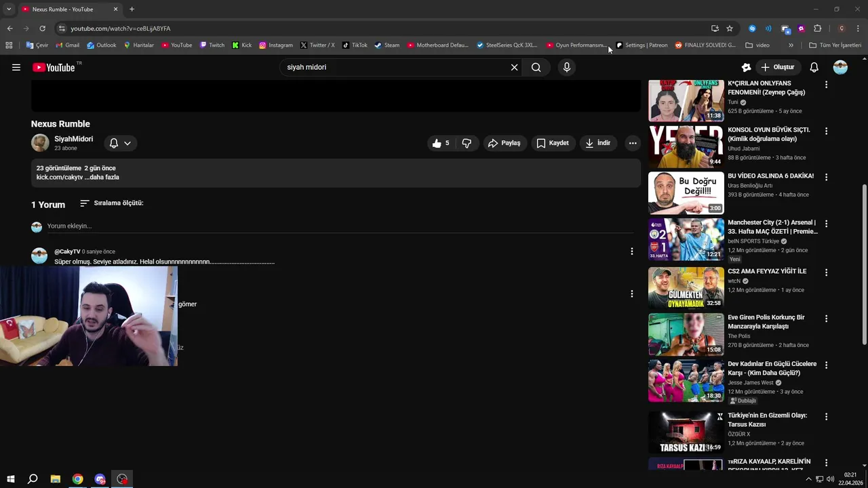Open Eve Giren Polis video thumbnail
The width and height of the screenshot is (868, 488).
pyautogui.click(x=686, y=334)
